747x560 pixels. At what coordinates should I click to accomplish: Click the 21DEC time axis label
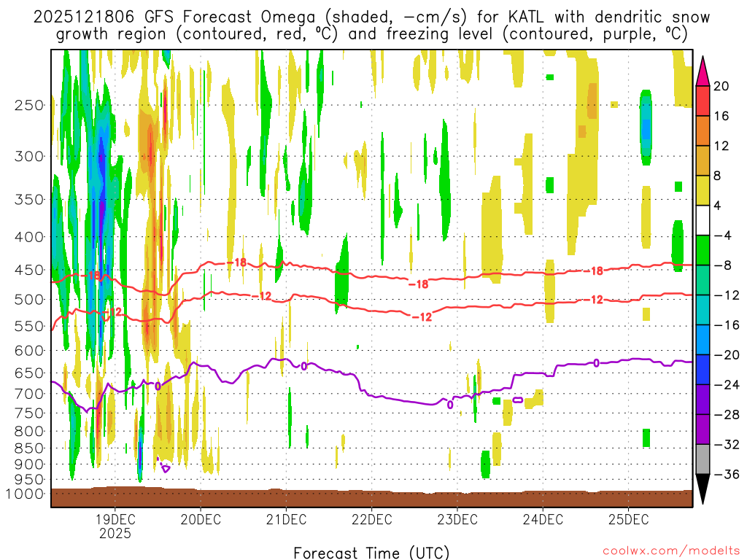[286, 520]
